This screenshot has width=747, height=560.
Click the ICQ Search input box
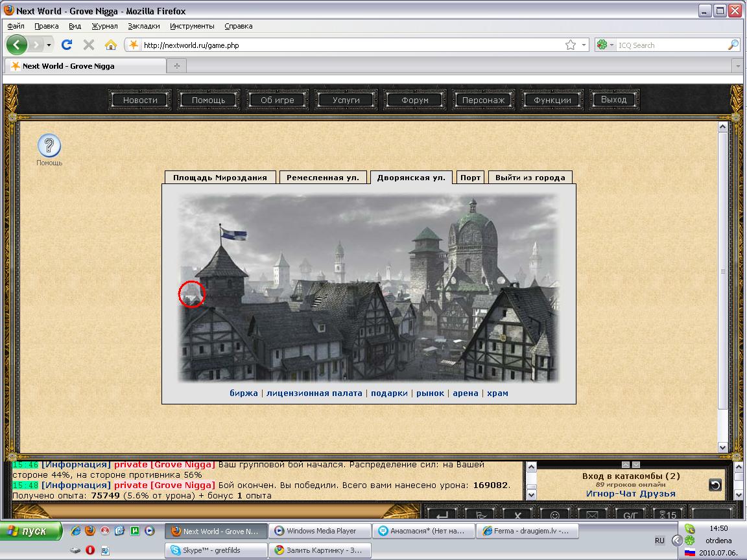[x=670, y=45]
